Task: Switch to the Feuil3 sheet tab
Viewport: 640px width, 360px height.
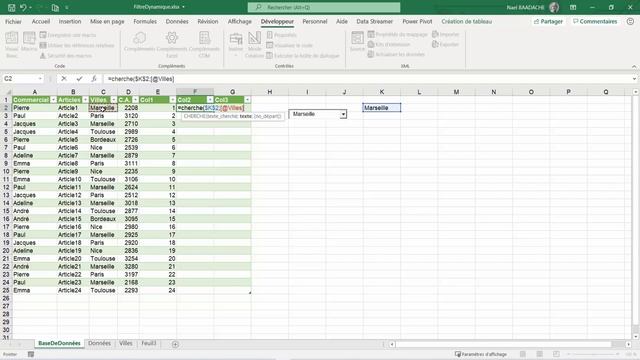Action: [x=149, y=343]
